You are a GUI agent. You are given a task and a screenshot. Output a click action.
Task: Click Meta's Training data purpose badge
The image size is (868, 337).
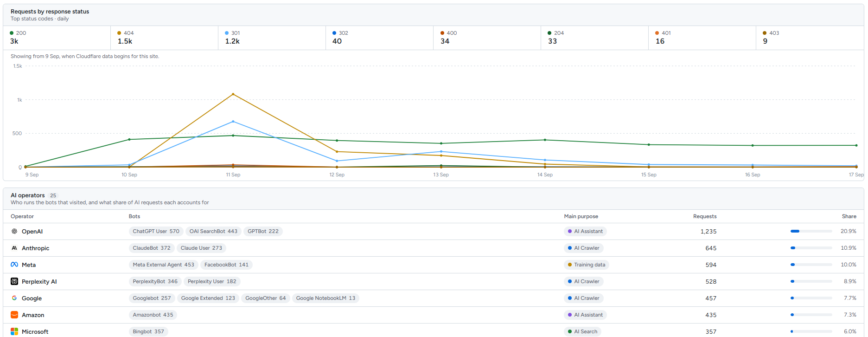pos(587,265)
